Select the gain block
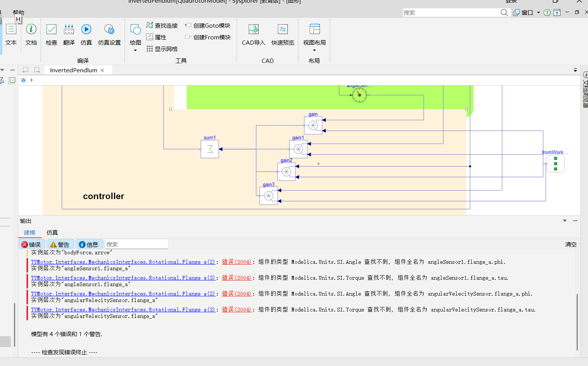This screenshot has width=588, height=366. click(x=313, y=125)
